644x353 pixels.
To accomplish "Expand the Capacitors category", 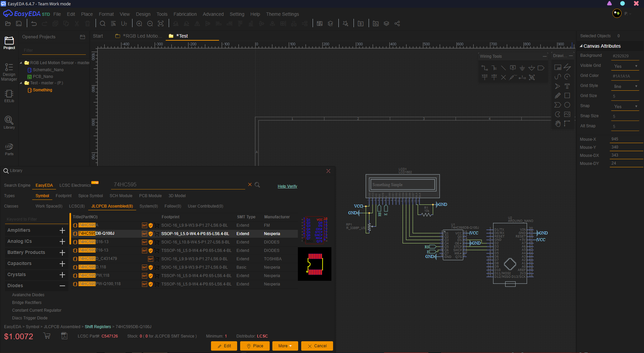I will click(x=62, y=264).
